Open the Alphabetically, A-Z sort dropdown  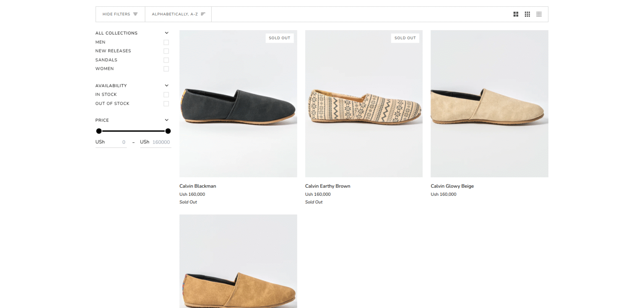178,14
